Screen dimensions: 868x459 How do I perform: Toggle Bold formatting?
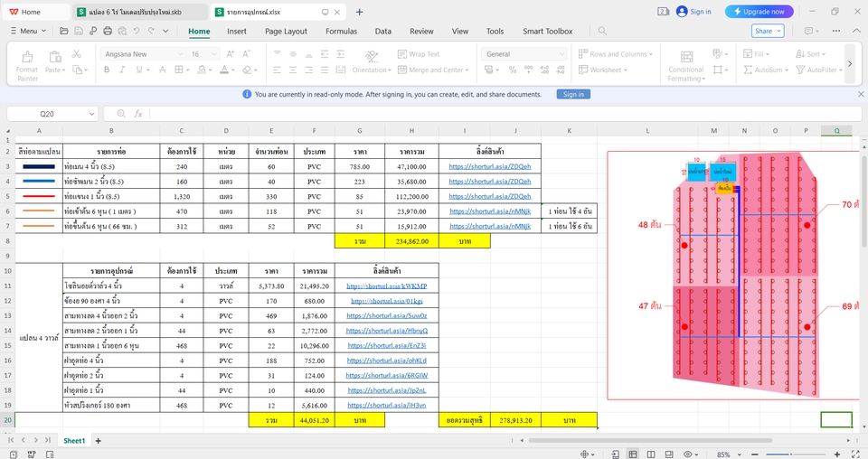(107, 70)
